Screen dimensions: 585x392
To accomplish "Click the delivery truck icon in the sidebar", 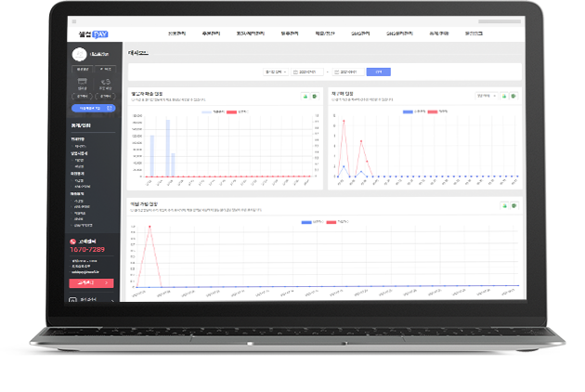I will tap(106, 82).
